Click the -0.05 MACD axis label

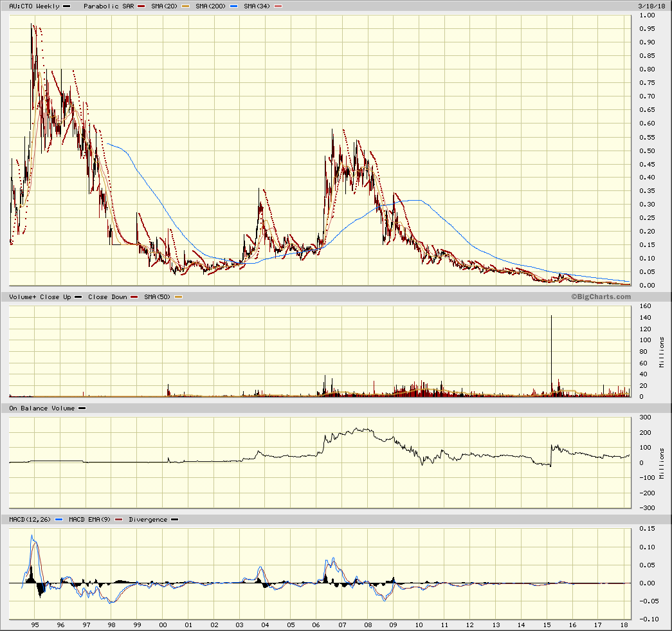click(x=649, y=601)
